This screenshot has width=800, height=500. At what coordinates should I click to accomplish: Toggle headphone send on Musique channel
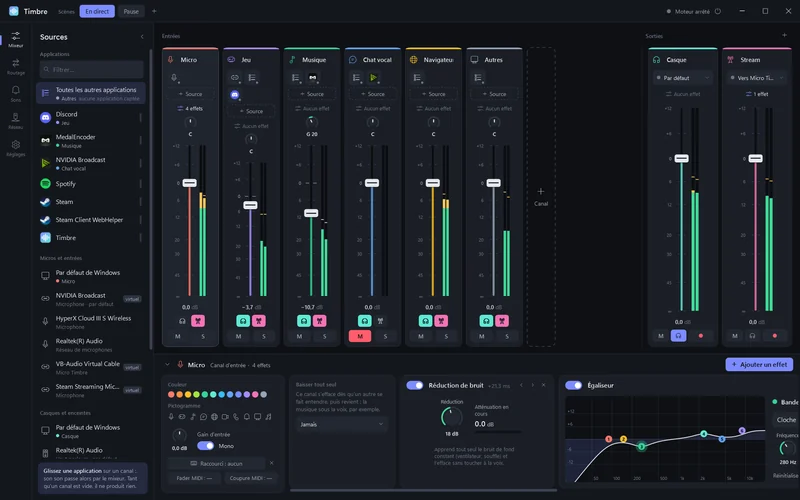tap(304, 321)
